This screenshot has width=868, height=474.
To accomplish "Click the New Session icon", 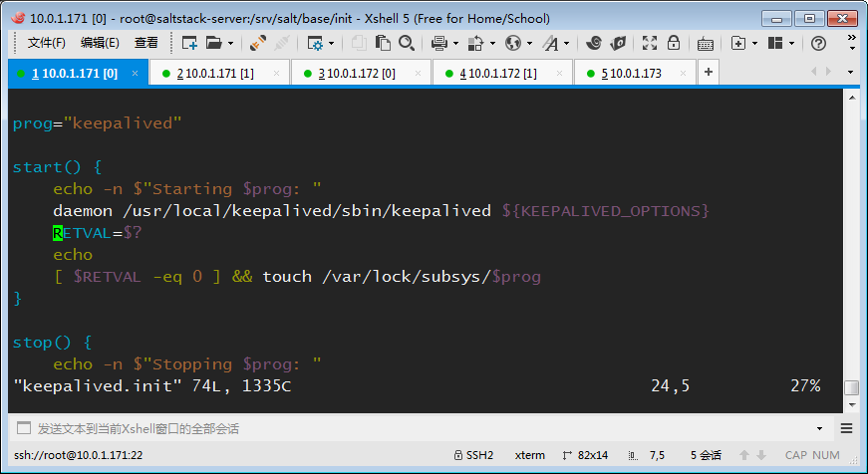I will (189, 43).
